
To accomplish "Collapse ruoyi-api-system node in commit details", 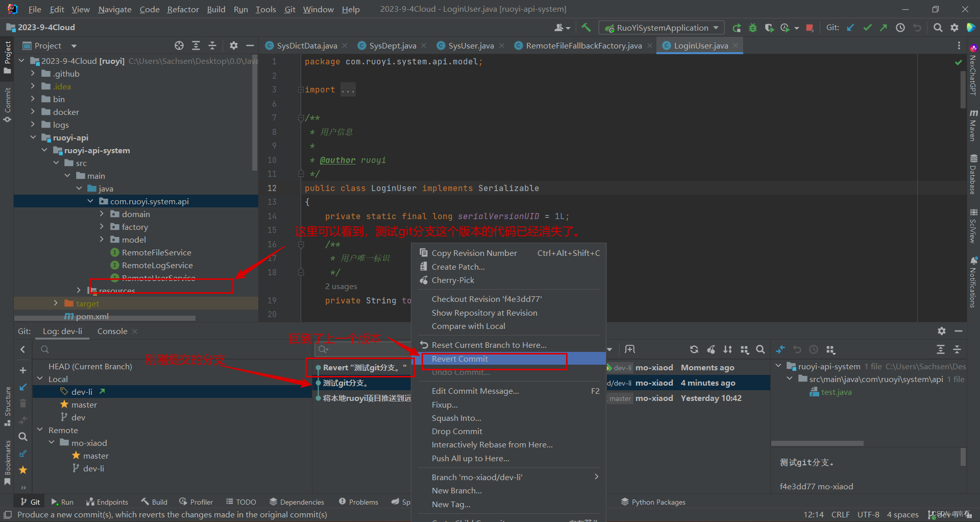I will click(x=778, y=366).
